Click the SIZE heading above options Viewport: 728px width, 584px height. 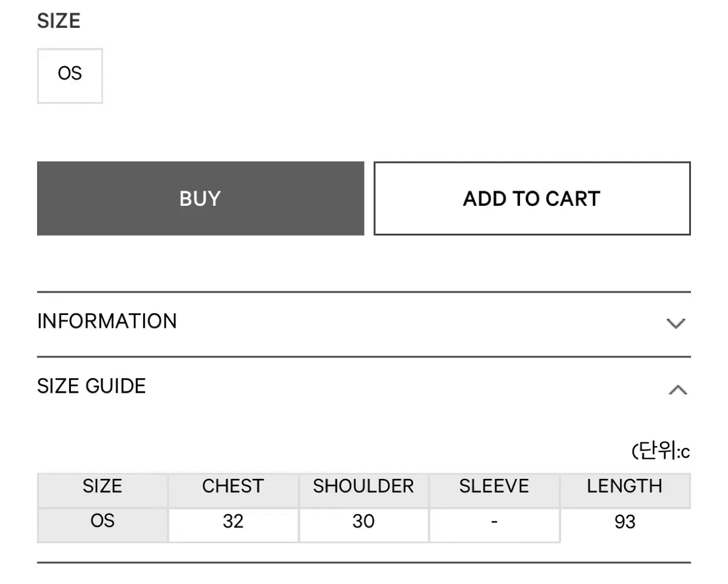point(59,21)
